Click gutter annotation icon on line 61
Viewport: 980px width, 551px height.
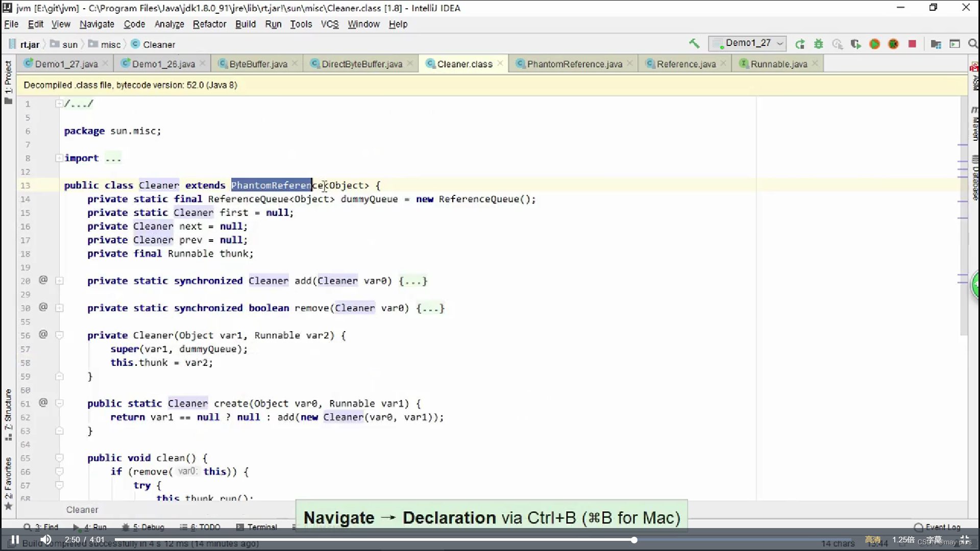(x=43, y=403)
